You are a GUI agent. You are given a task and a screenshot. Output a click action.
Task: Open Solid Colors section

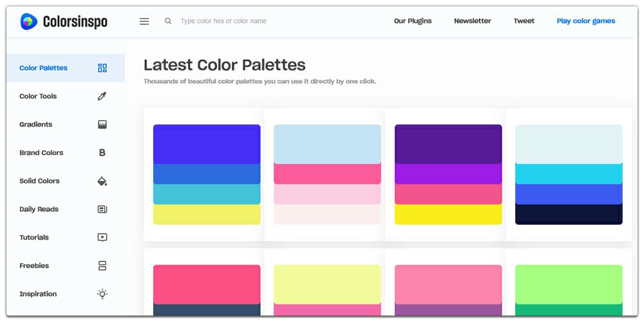coord(39,181)
